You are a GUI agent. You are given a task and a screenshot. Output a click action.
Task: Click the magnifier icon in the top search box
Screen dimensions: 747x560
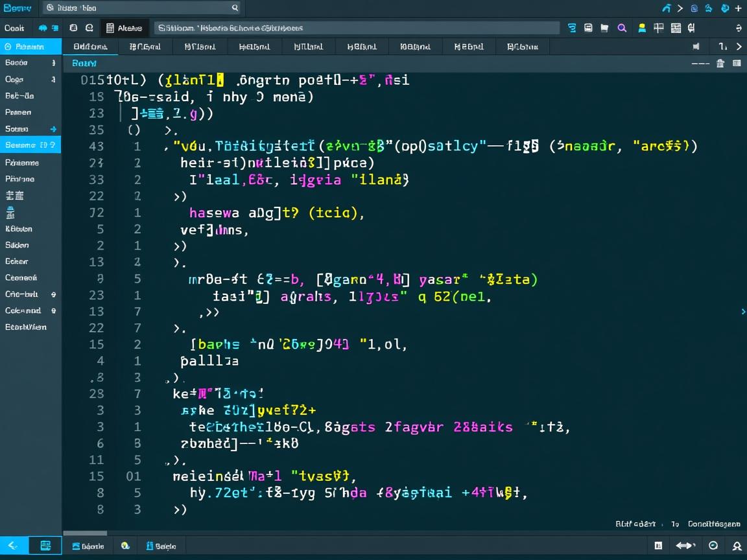(x=235, y=8)
